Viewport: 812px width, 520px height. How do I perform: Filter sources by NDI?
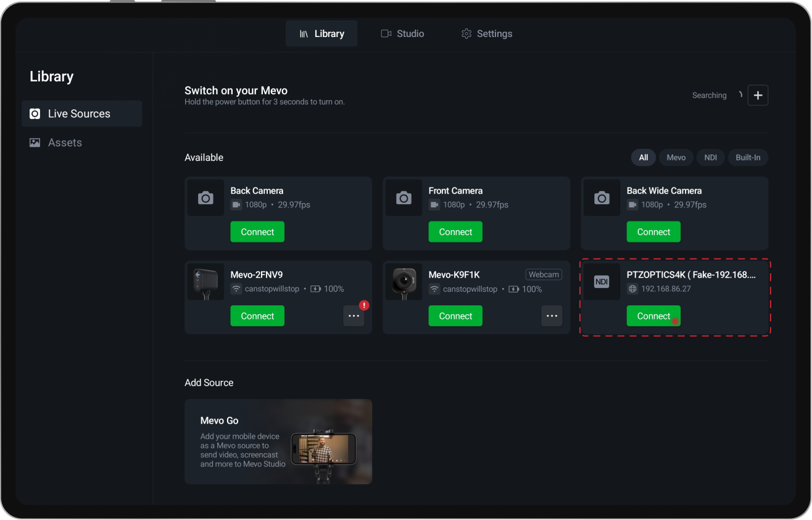(x=710, y=157)
